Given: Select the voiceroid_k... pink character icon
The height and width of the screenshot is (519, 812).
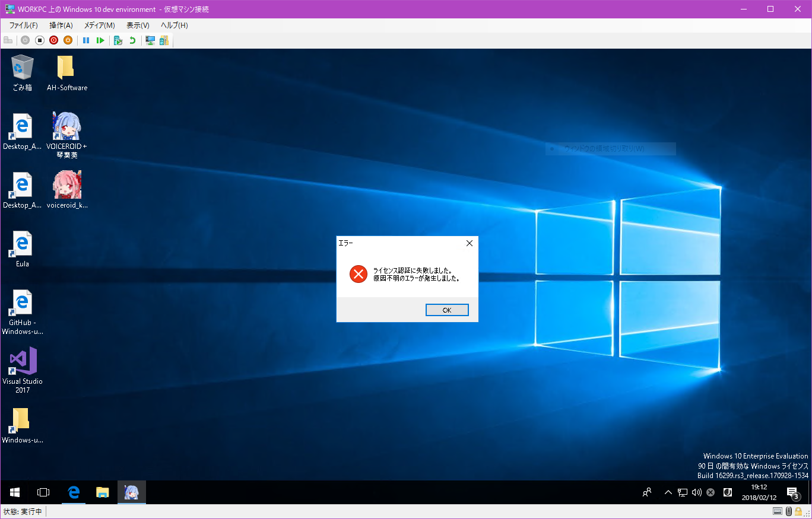Looking at the screenshot, I should 67,190.
